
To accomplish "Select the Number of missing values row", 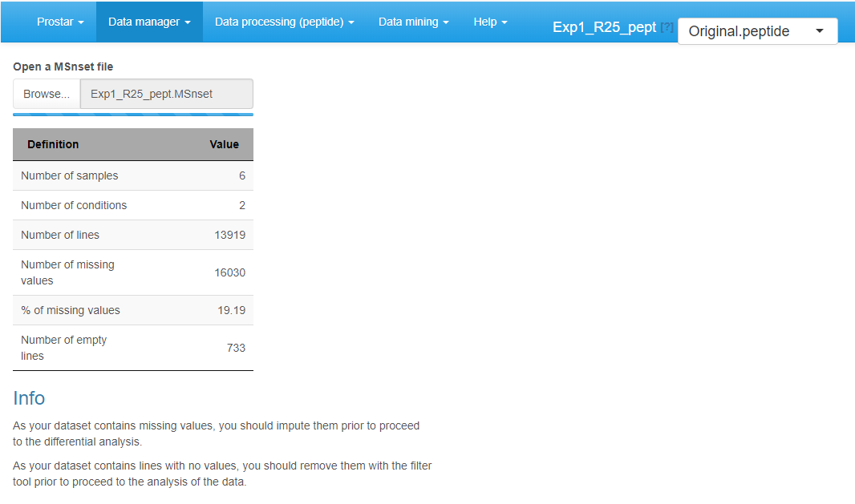I will click(x=133, y=272).
